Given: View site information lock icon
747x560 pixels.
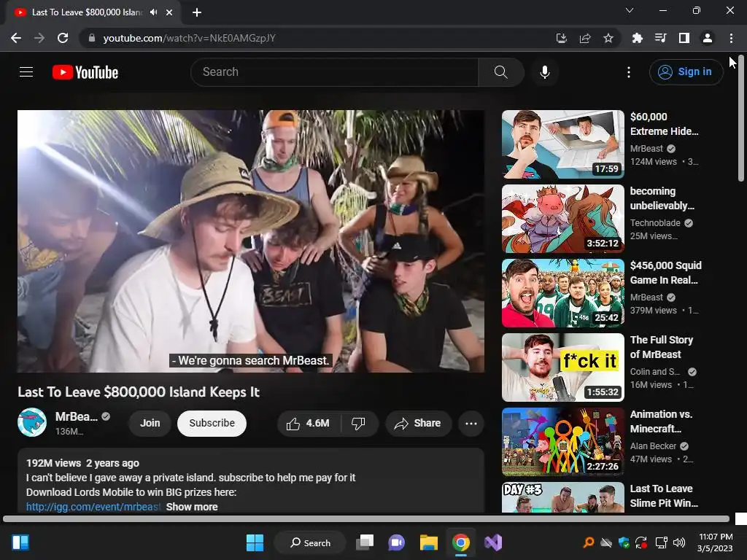Looking at the screenshot, I should pyautogui.click(x=92, y=38).
